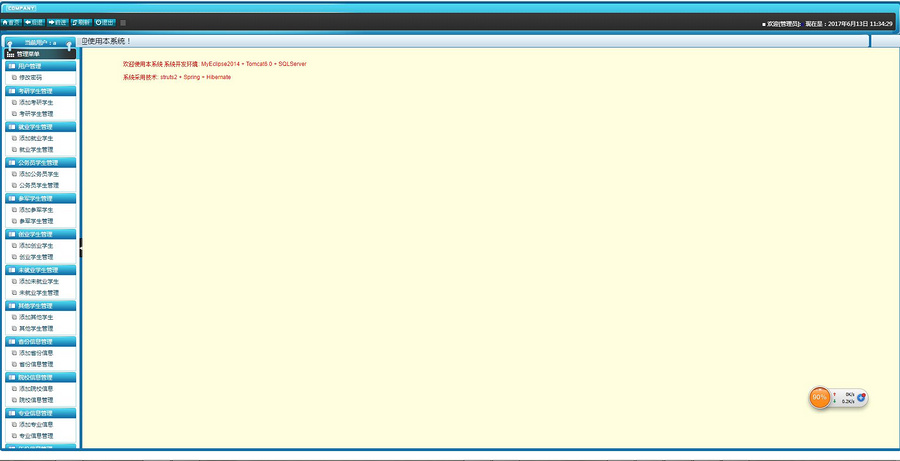The width and height of the screenshot is (900, 461).
Task: Open the 添加创业学生 menu link
Action: [36, 246]
